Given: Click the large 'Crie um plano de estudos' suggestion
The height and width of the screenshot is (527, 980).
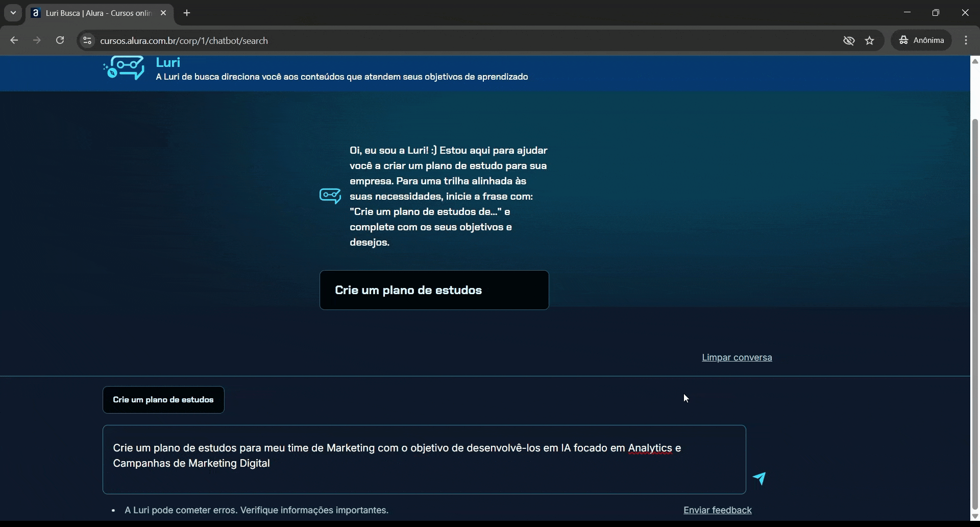Looking at the screenshot, I should click(434, 290).
